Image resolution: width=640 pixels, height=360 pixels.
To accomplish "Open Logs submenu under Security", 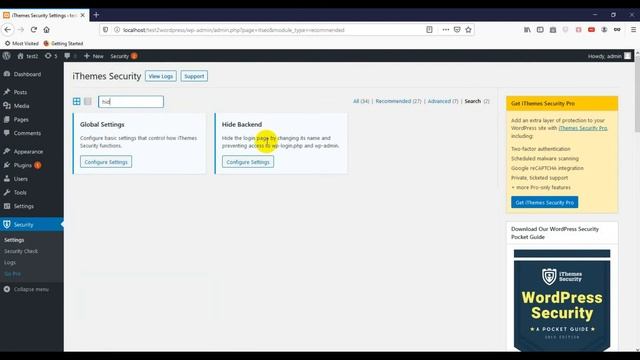I will (10, 262).
